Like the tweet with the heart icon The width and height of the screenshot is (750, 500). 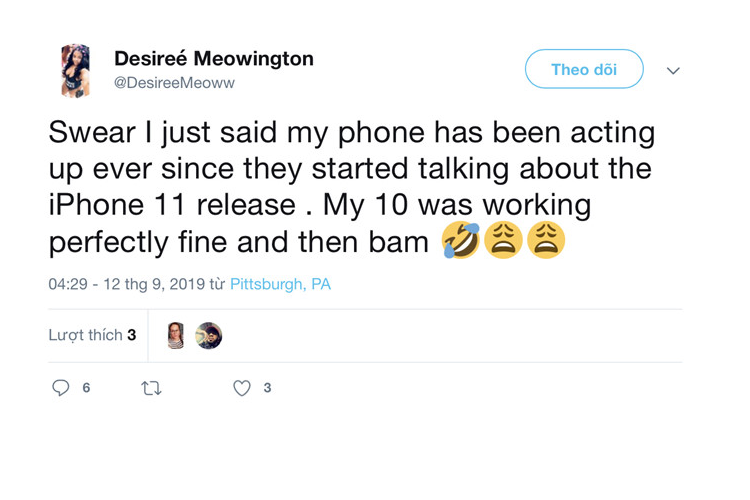click(x=241, y=388)
